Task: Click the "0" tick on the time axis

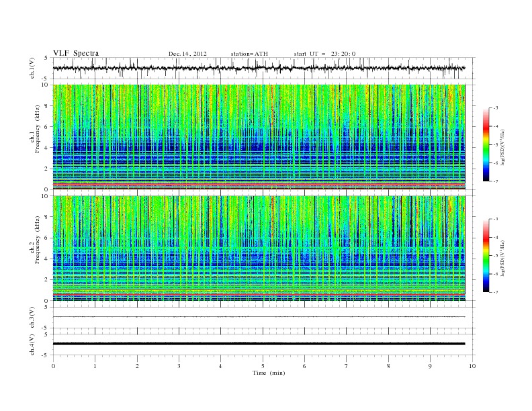Action: point(53,366)
